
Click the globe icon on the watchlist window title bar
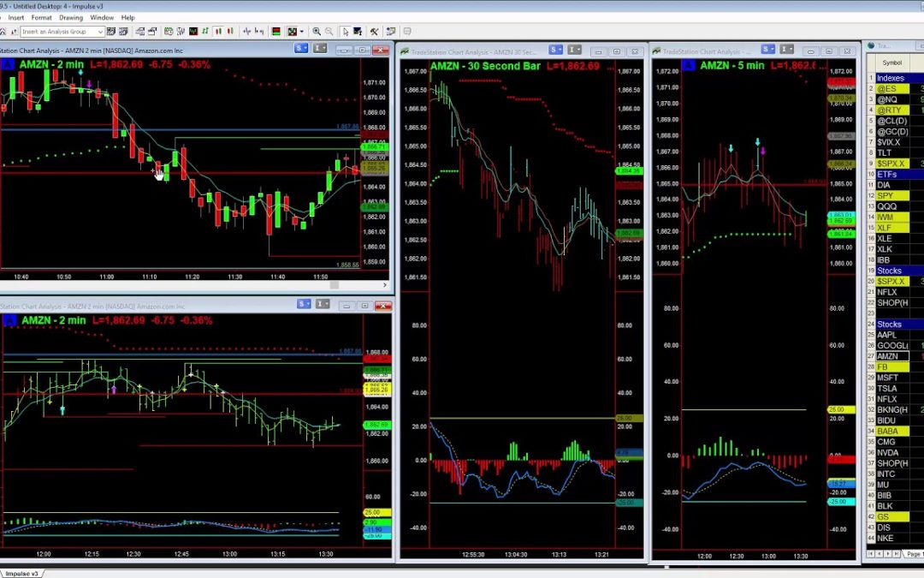point(871,45)
